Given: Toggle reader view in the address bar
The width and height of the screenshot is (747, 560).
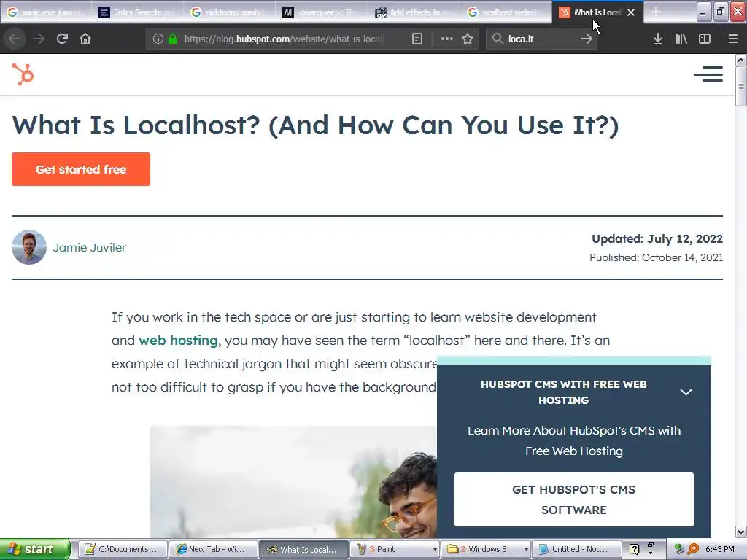Looking at the screenshot, I should pos(417,39).
